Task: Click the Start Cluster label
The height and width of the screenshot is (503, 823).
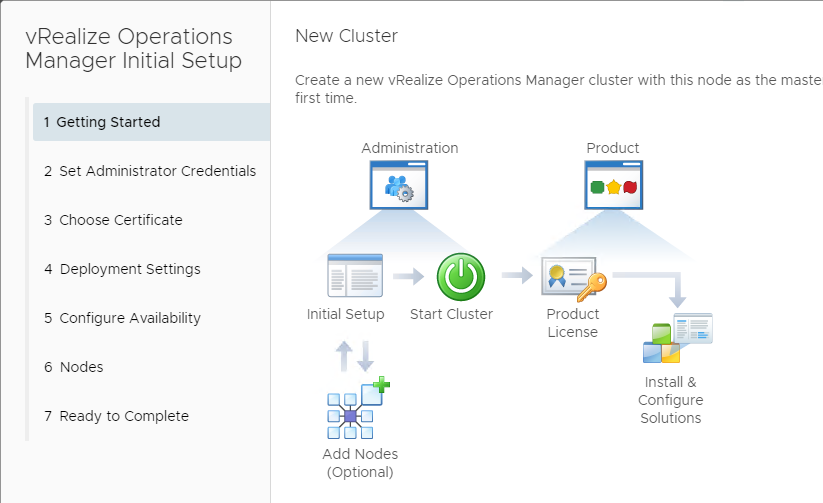Action: pos(451,314)
